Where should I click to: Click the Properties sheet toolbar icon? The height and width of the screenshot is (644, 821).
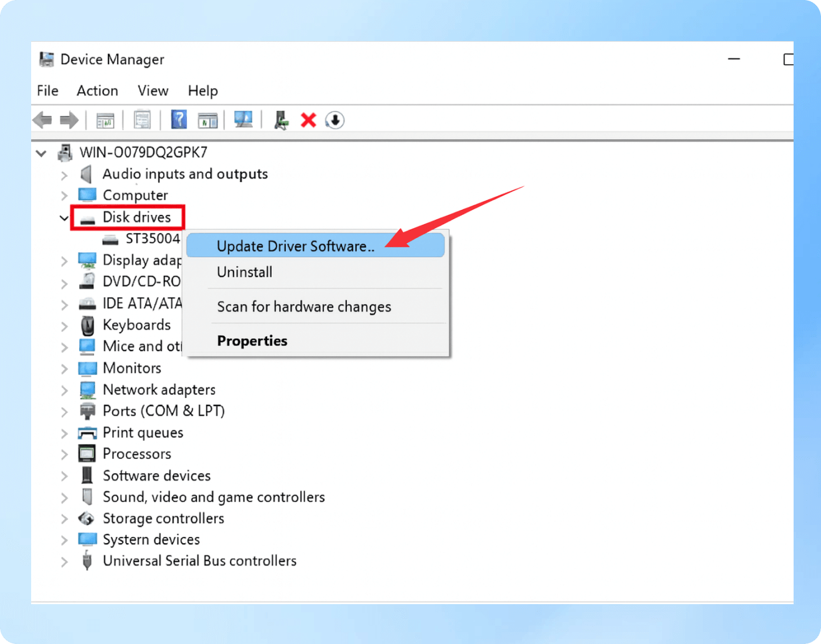[142, 120]
